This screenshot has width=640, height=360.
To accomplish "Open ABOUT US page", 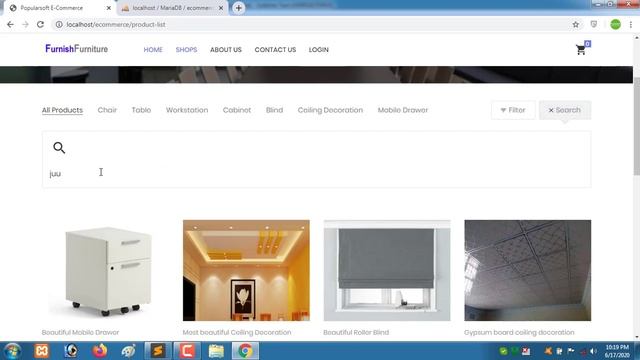I will pos(226,50).
